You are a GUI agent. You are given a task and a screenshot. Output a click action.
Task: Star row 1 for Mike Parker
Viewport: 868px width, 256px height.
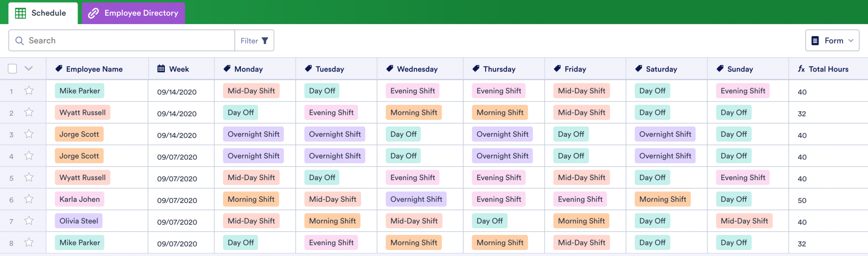click(x=29, y=91)
